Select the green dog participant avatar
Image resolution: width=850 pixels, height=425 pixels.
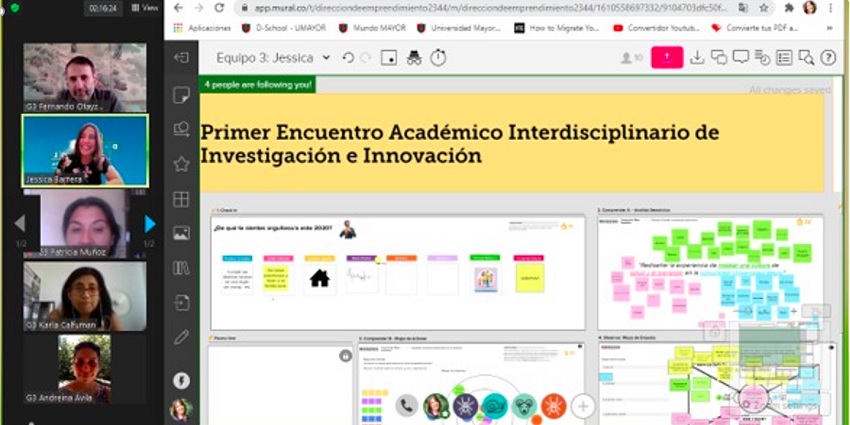pos(524,406)
